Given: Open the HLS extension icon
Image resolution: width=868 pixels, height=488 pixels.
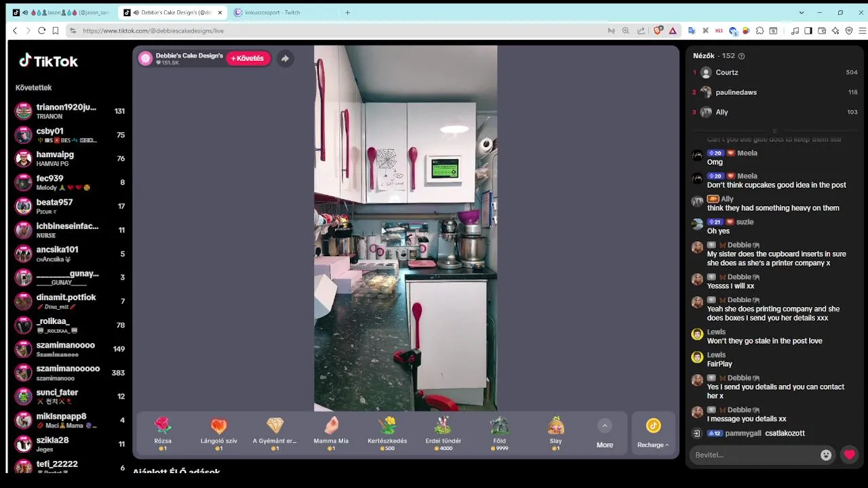Looking at the screenshot, I should click(719, 30).
